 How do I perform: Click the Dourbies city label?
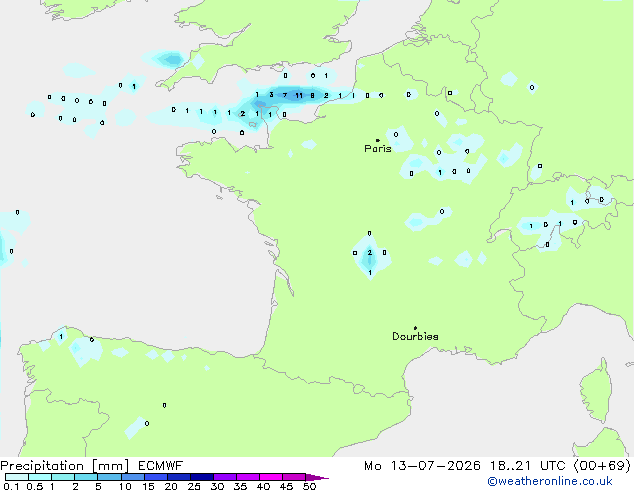pos(415,336)
